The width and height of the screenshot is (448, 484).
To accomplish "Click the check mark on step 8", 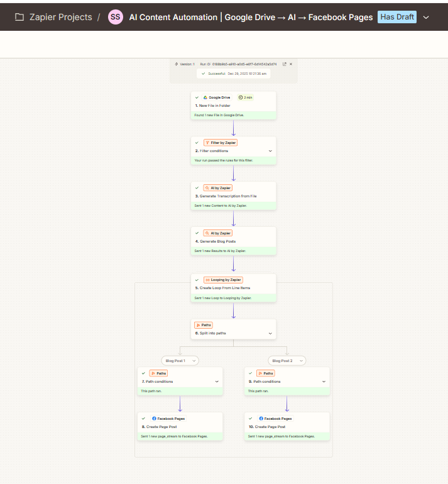I will point(143,419).
